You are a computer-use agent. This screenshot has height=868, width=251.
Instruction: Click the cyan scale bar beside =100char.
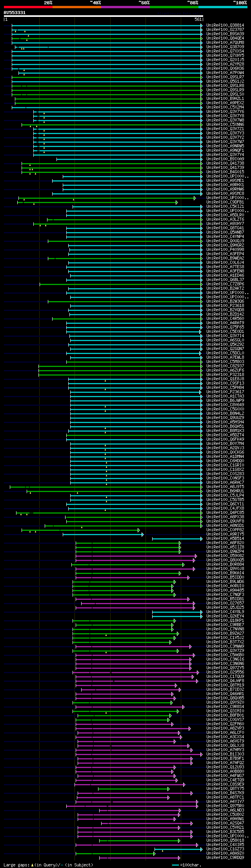[x=175, y=864]
